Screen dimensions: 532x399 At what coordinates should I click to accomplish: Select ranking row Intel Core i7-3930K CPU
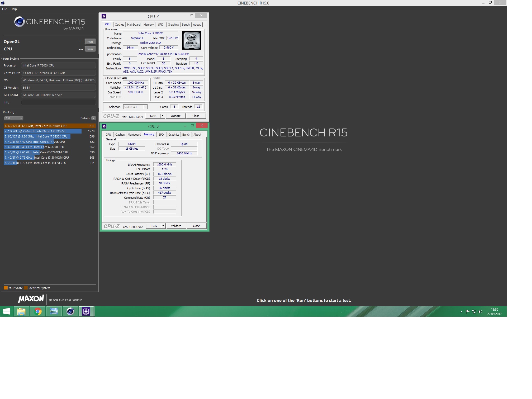49,136
